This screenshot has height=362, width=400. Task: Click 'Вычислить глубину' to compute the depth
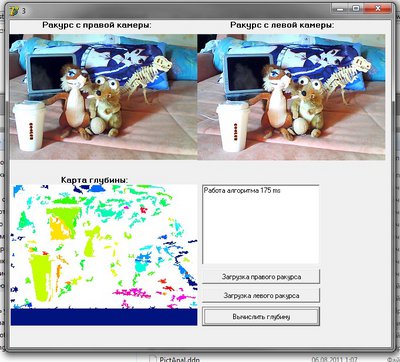click(261, 317)
